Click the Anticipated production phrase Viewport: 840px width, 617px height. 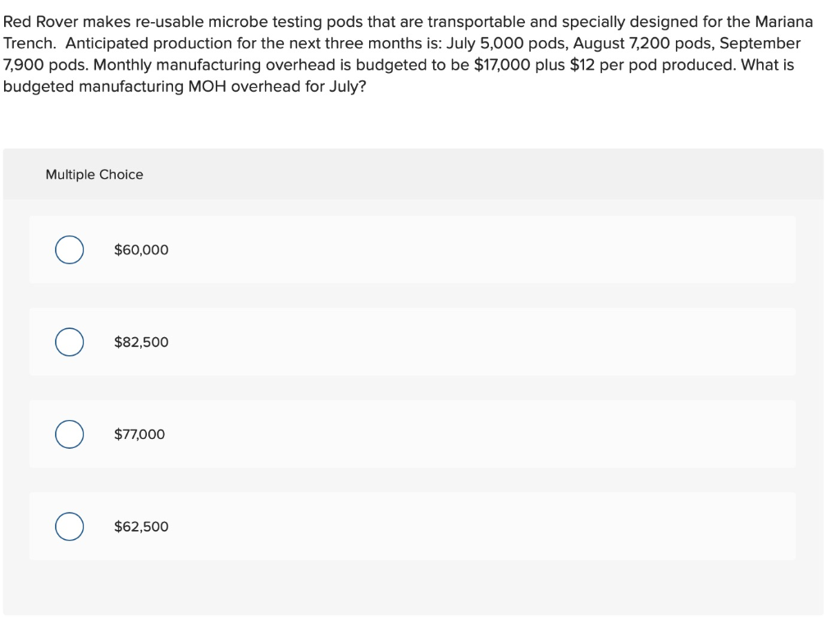coord(148,43)
